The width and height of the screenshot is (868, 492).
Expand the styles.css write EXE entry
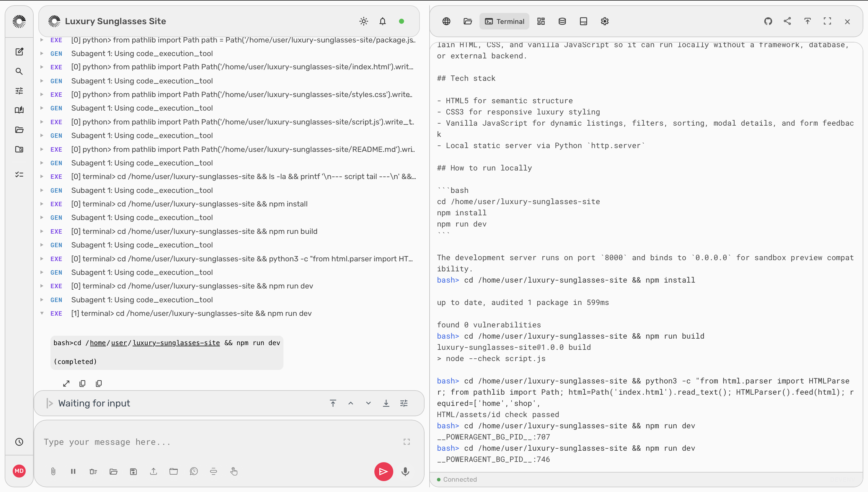tap(42, 94)
